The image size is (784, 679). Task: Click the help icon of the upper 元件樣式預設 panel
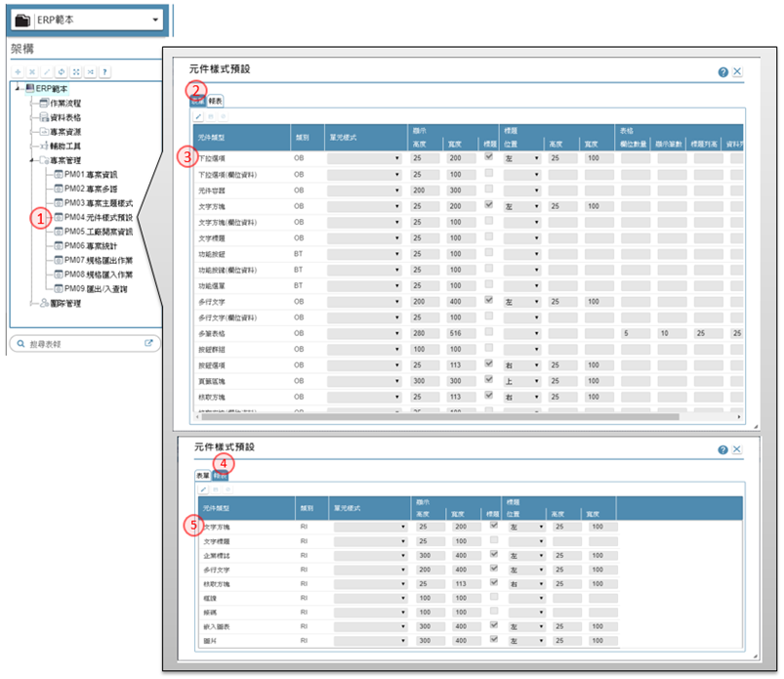[723, 72]
